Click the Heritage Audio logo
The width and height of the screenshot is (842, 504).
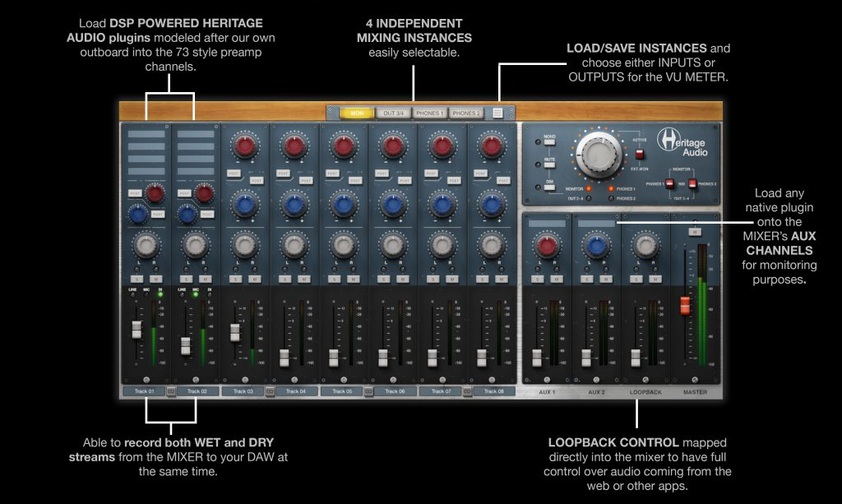point(683,143)
